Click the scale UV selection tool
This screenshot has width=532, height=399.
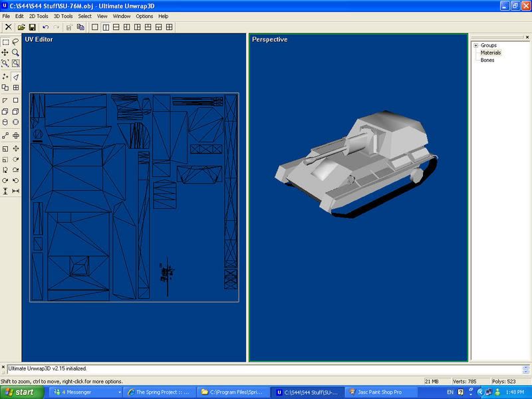[x=5, y=148]
